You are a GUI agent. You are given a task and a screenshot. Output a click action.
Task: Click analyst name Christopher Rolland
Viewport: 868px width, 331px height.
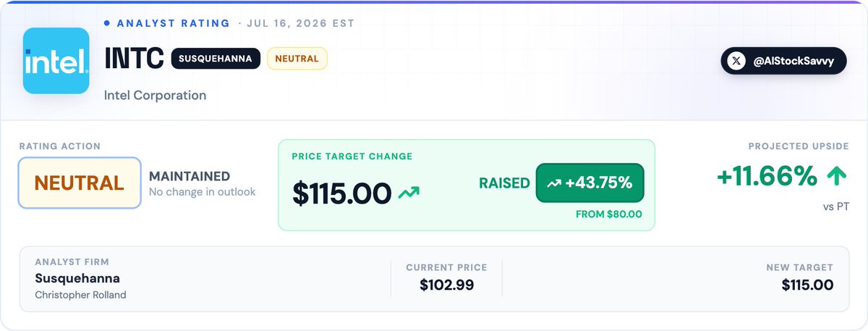click(80, 296)
